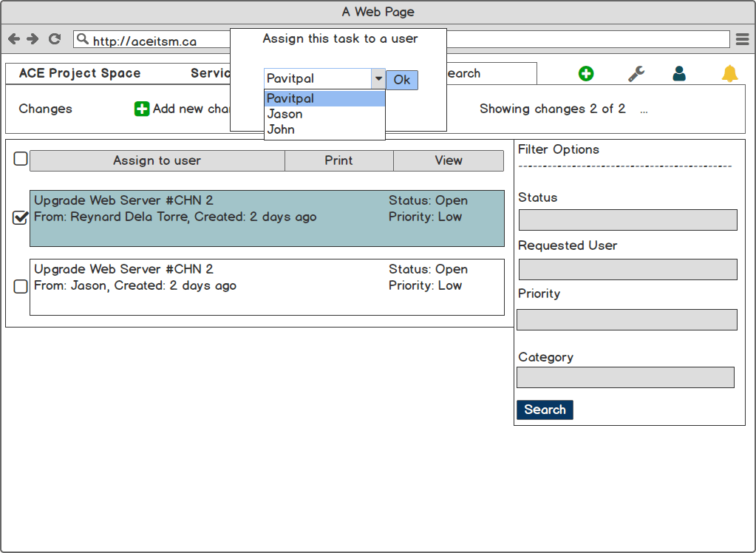Select Jason from the dropdown list

[285, 114]
